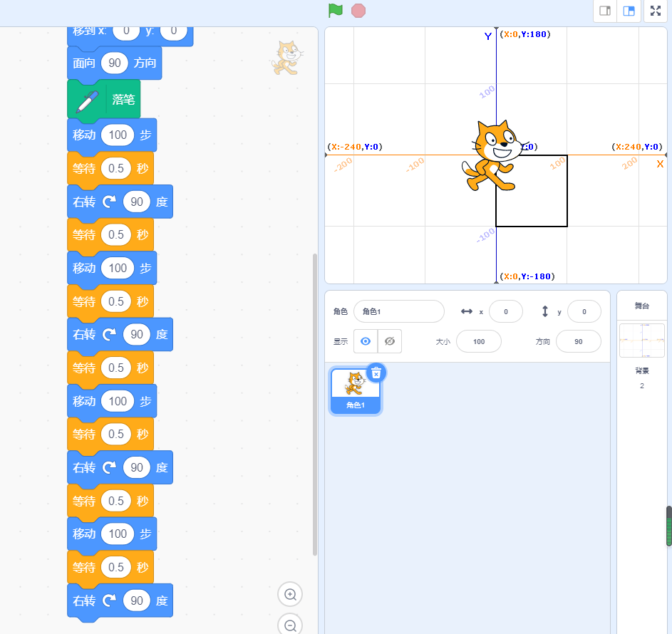Edit the sprite name field 角色1
The image size is (672, 634).
pyautogui.click(x=399, y=311)
